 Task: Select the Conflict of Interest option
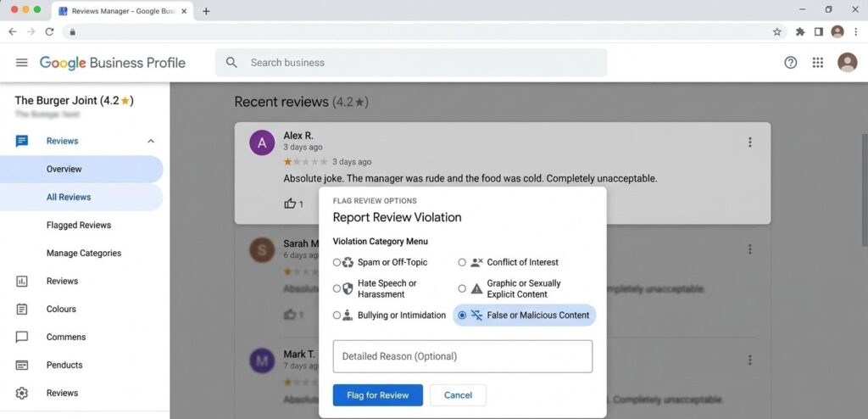tap(462, 262)
